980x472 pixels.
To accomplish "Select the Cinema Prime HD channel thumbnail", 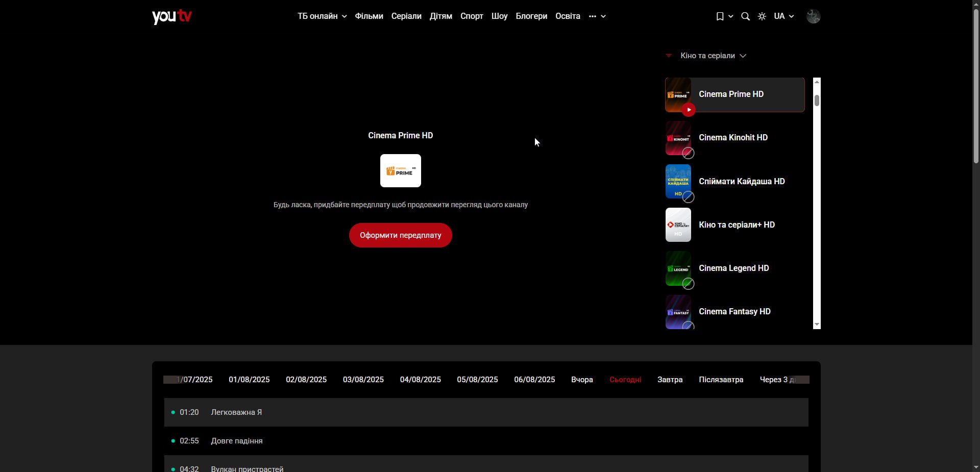I will (678, 94).
